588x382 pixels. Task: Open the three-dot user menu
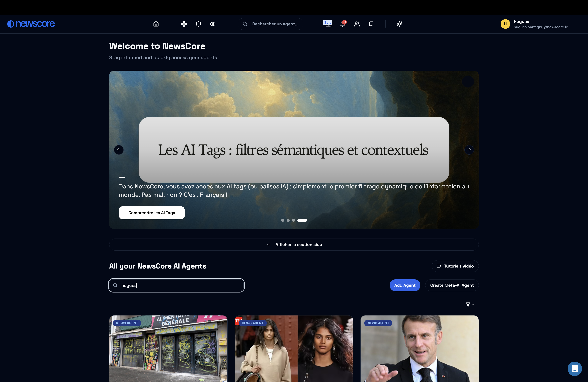[x=576, y=24]
